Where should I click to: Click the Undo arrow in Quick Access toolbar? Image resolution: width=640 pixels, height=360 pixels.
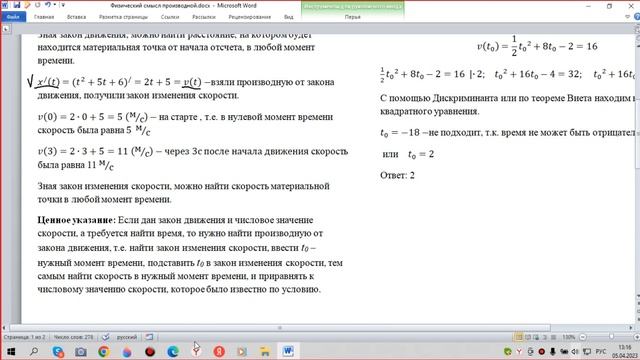tap(48, 5)
